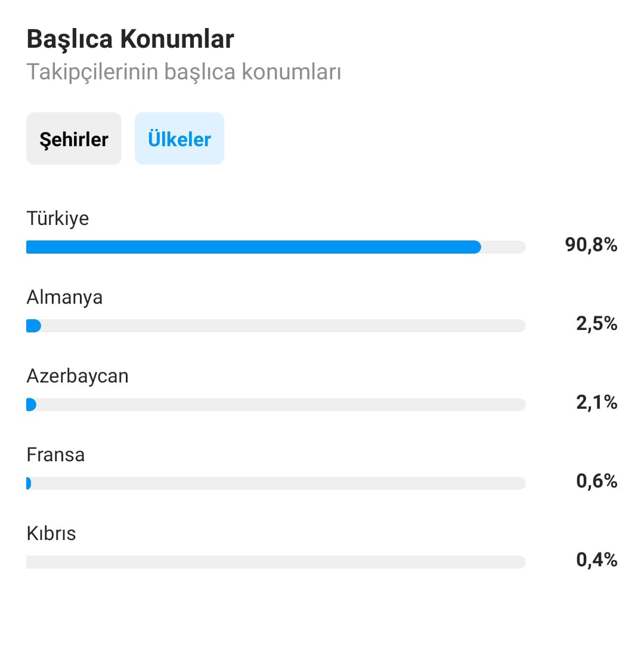Click the Kıbrıs progress bar
This screenshot has width=644, height=654.
(x=275, y=562)
